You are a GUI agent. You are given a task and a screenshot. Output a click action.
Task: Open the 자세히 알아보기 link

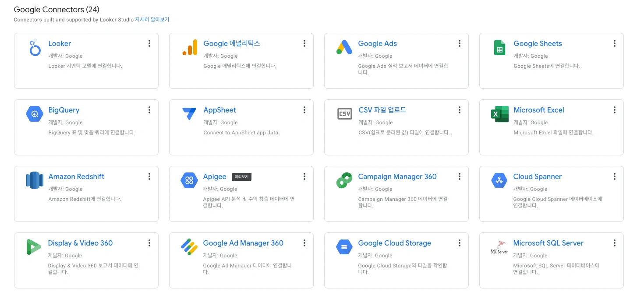click(152, 20)
